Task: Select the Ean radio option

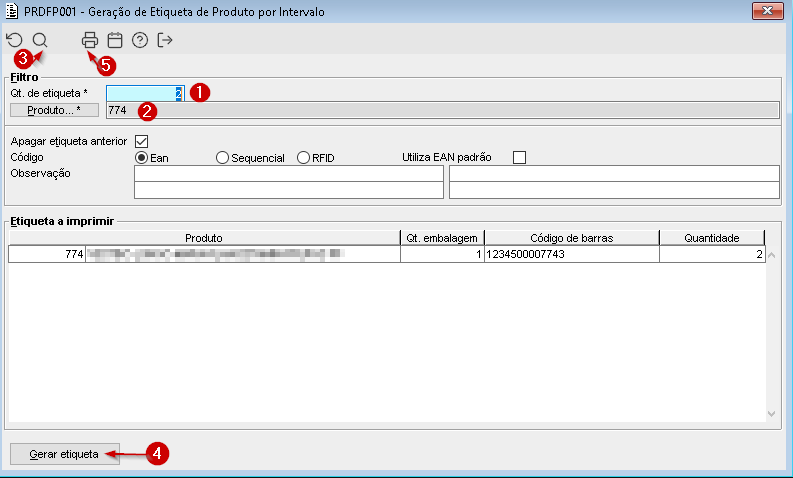Action: click(142, 158)
